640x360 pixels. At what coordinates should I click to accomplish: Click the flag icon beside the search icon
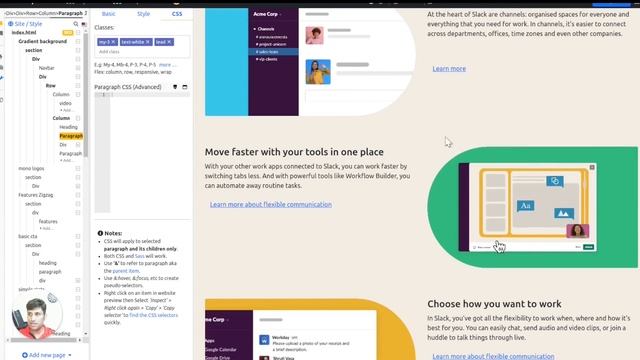point(84,24)
